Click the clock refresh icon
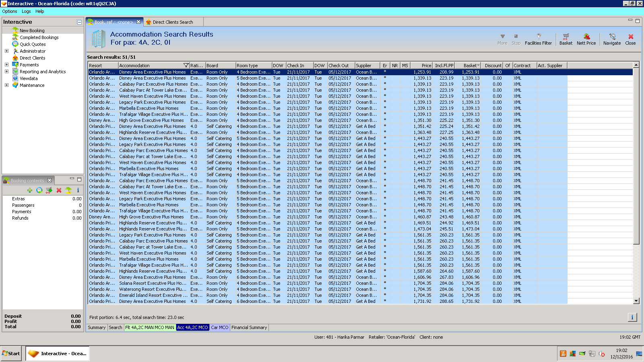The height and width of the screenshot is (362, 644). pos(39,190)
